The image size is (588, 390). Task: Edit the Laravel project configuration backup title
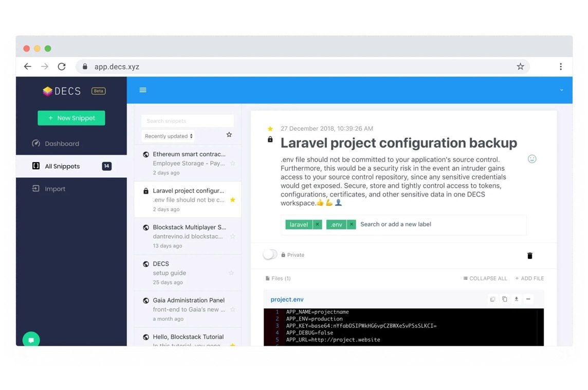[x=399, y=143]
